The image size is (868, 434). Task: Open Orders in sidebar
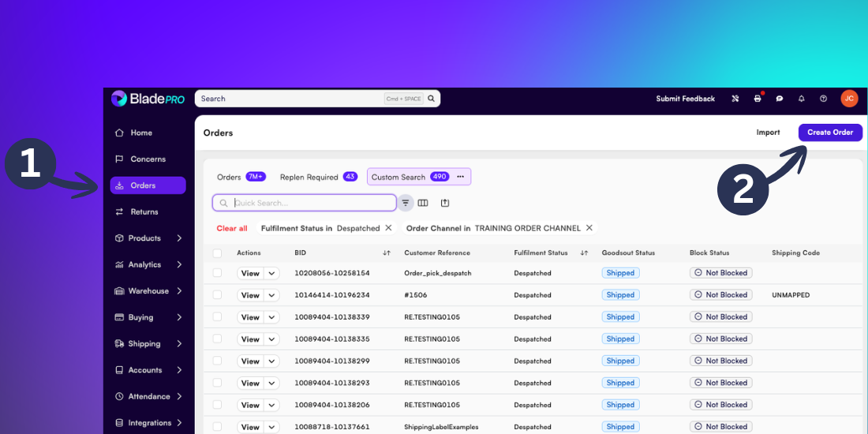(148, 185)
